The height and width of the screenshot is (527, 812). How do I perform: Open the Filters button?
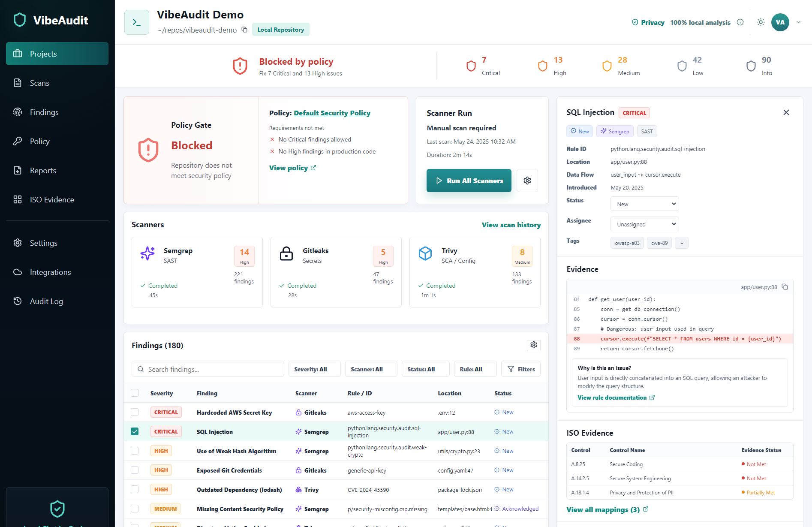[x=521, y=369]
